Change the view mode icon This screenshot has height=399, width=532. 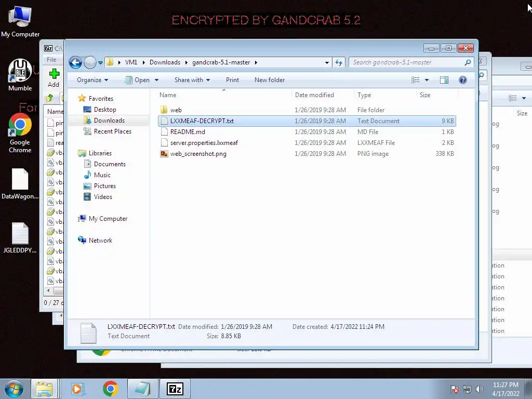(x=415, y=80)
